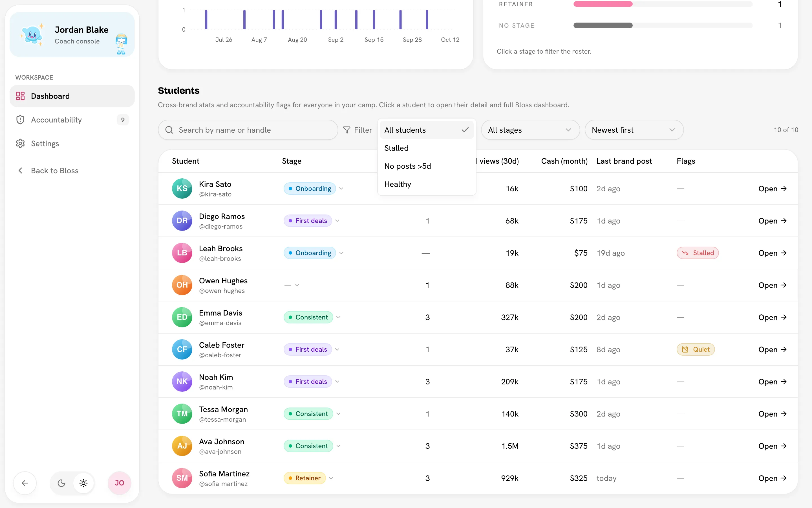Viewport: 812px width, 508px height.
Task: Click Leah Brooks's Stalled flag
Action: pyautogui.click(x=698, y=253)
